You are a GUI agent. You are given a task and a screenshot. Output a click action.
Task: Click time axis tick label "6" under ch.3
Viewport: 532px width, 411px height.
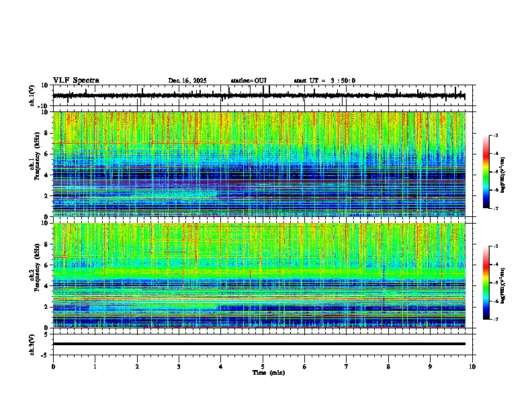click(x=305, y=367)
